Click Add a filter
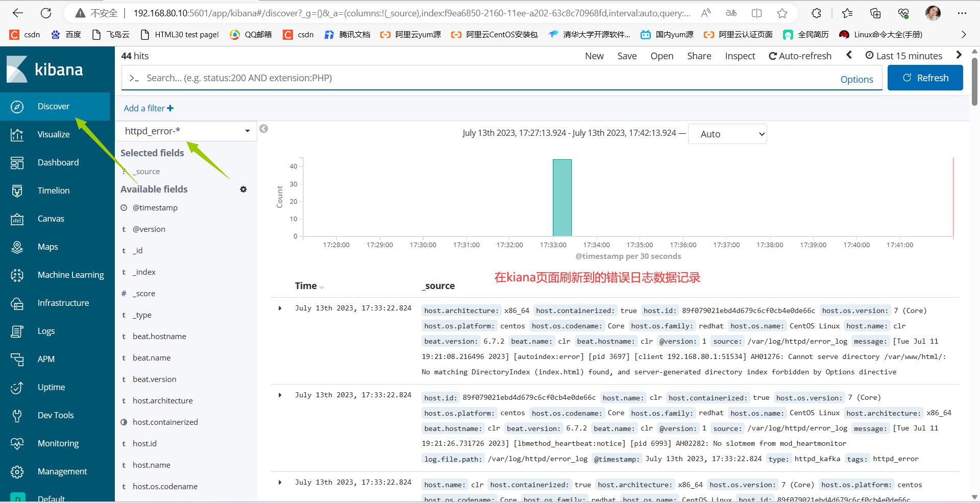Image resolution: width=980 pixels, height=503 pixels. pos(149,108)
